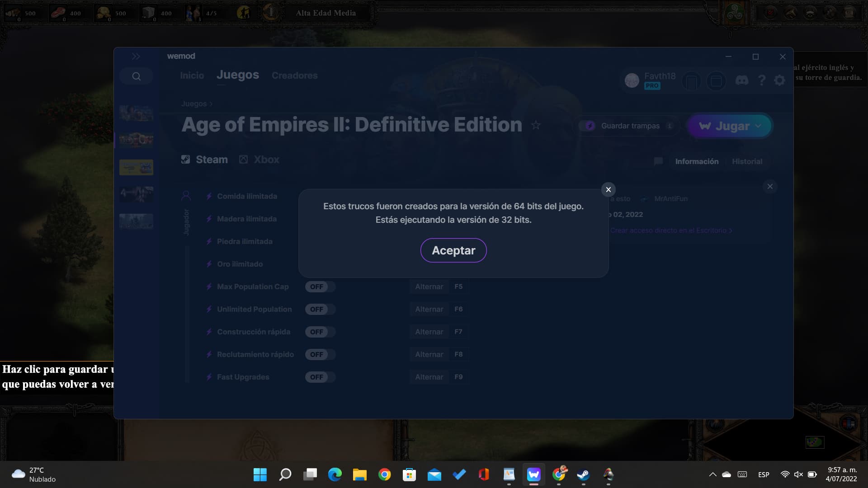Open the Creadores section
This screenshot has height=488, width=868.
(294, 75)
